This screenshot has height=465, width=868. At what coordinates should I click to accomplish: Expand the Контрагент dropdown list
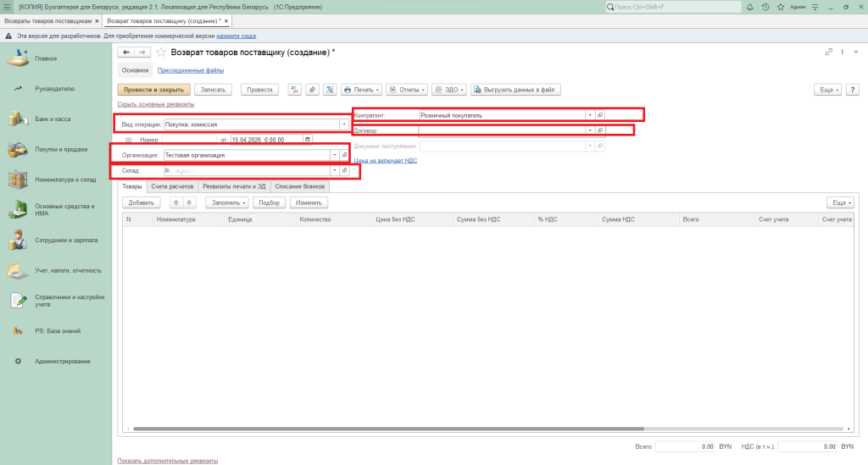pos(590,114)
